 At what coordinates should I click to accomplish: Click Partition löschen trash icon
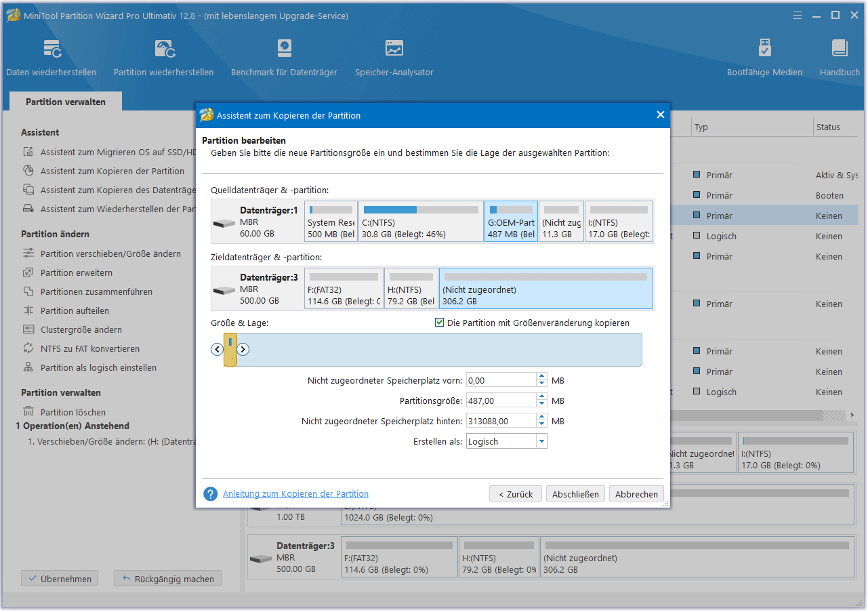click(x=28, y=412)
